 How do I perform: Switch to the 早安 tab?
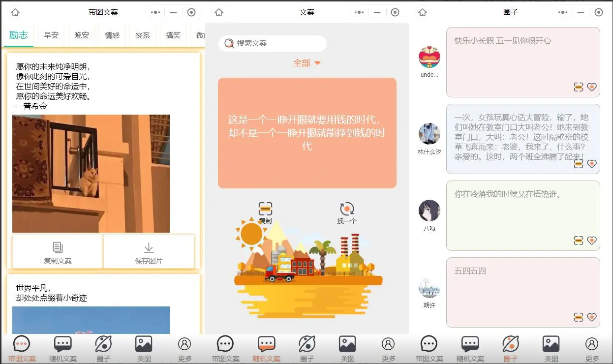pyautogui.click(x=51, y=35)
